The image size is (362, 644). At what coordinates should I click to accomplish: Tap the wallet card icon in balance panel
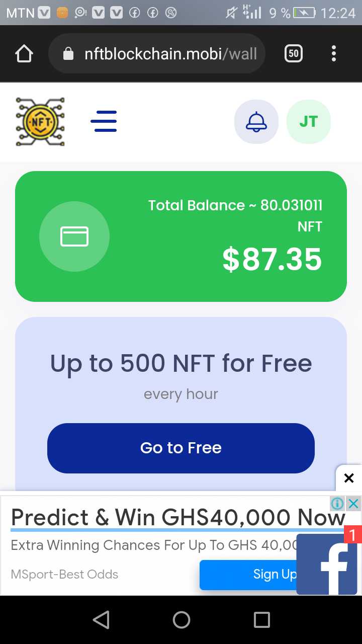coord(74,236)
